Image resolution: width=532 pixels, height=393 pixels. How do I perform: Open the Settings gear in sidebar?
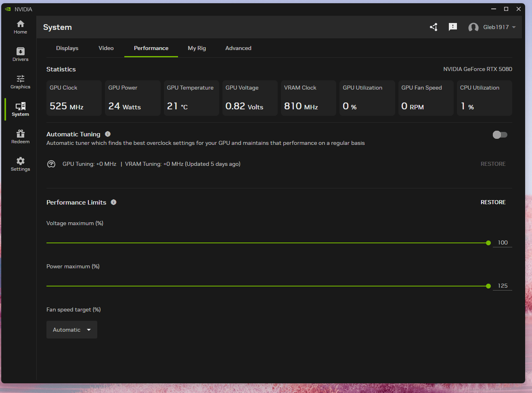(x=20, y=164)
